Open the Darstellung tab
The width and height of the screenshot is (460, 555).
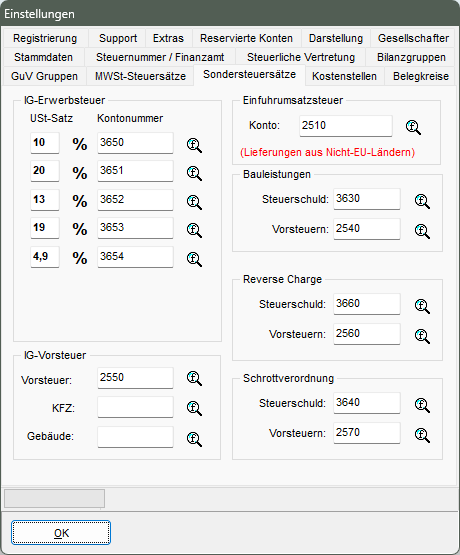pos(336,38)
